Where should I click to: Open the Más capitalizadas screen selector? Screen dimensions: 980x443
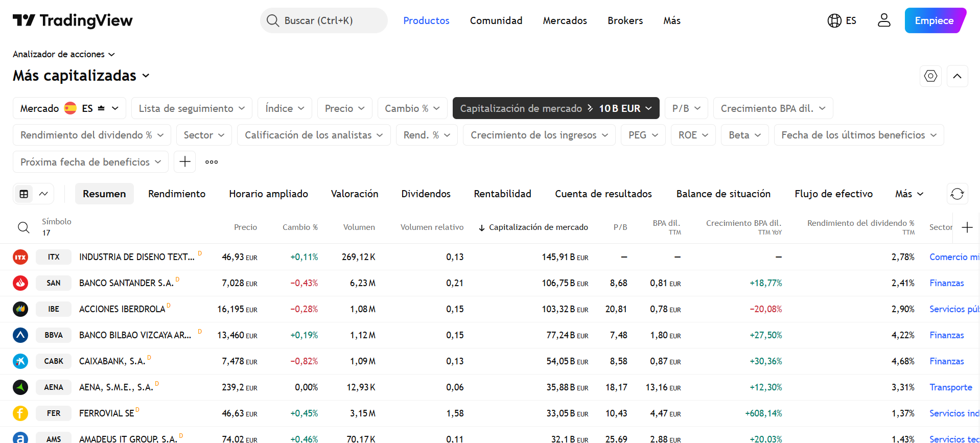pos(81,76)
